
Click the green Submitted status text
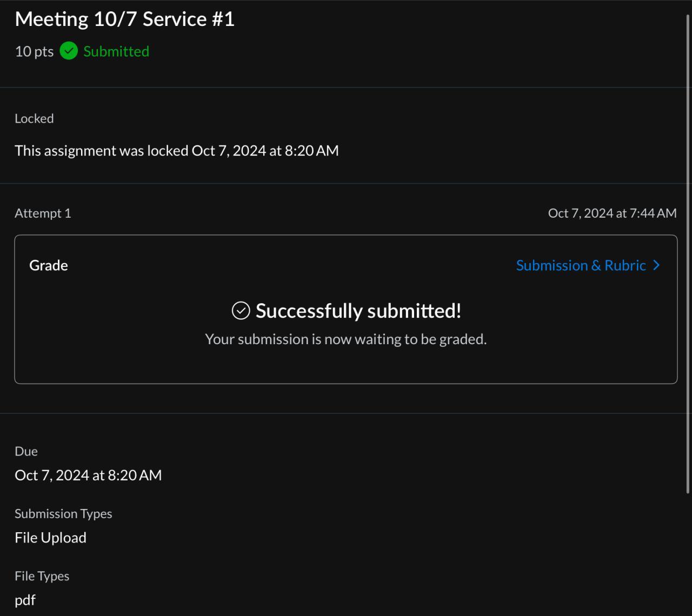pyautogui.click(x=116, y=51)
